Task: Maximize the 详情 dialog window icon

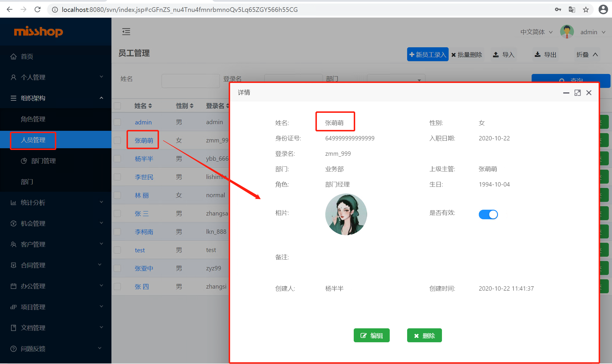Action: (x=577, y=93)
